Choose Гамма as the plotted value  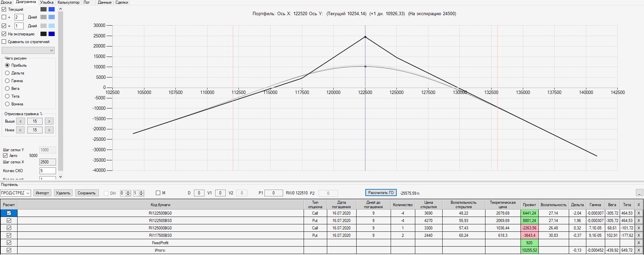coord(7,81)
